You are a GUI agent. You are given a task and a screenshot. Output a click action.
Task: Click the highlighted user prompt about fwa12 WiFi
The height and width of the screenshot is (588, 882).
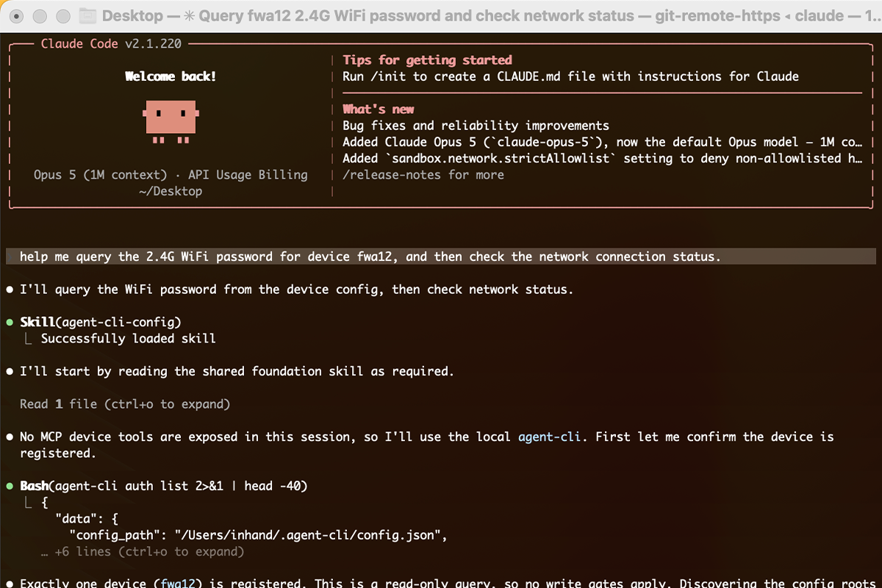pyautogui.click(x=441, y=257)
